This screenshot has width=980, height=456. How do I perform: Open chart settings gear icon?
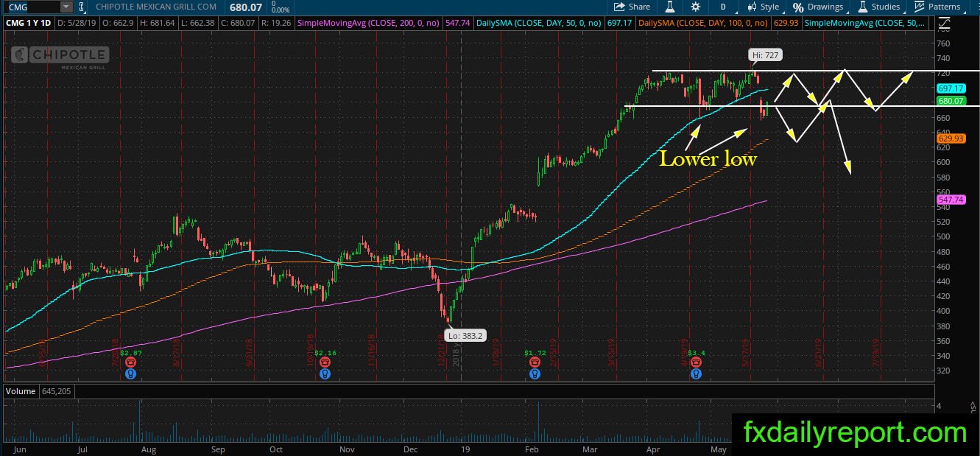pos(696,7)
